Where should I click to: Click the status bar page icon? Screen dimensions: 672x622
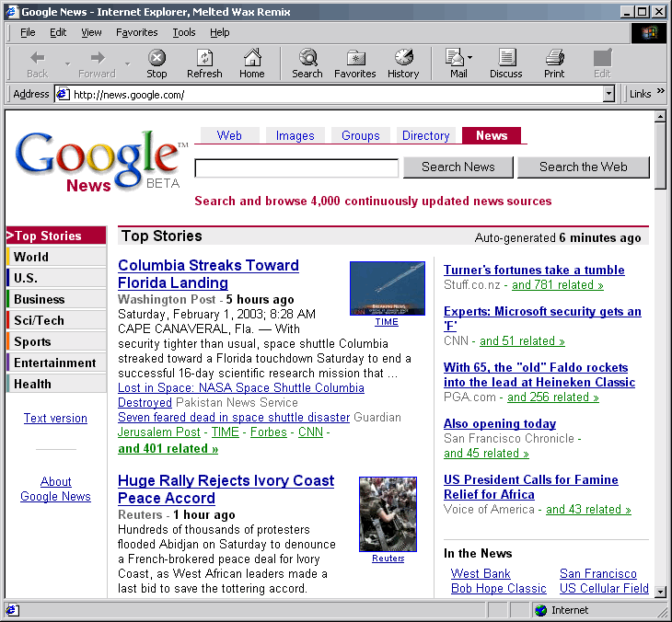click(x=12, y=610)
